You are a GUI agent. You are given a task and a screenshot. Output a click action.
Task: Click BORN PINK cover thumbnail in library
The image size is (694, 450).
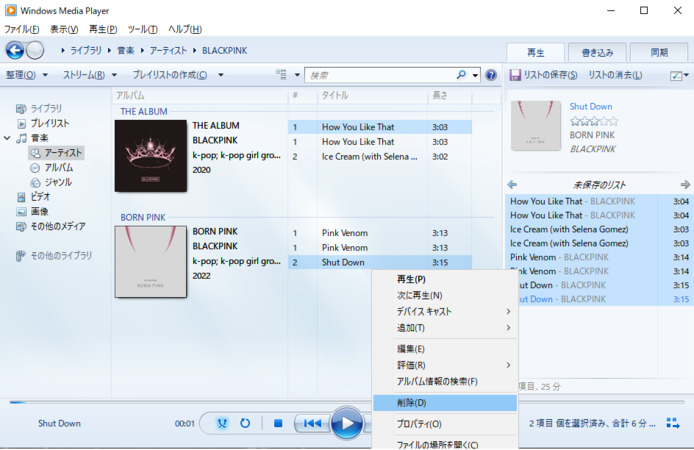pyautogui.click(x=151, y=262)
